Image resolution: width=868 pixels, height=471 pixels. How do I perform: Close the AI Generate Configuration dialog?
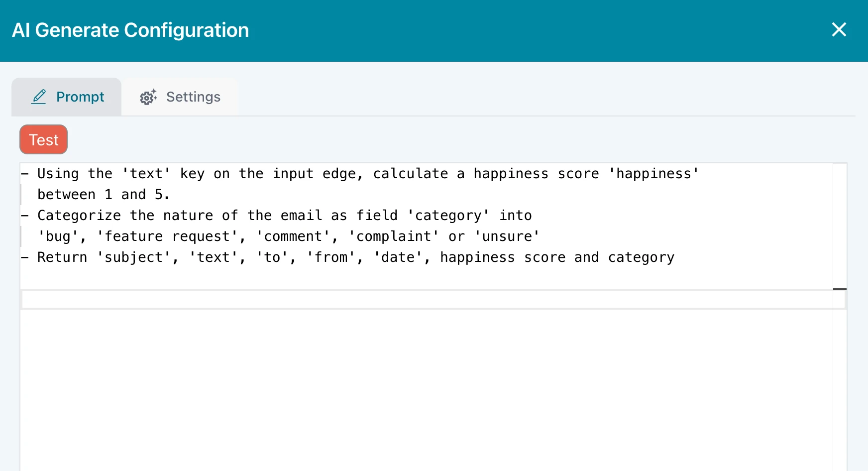pos(839,30)
